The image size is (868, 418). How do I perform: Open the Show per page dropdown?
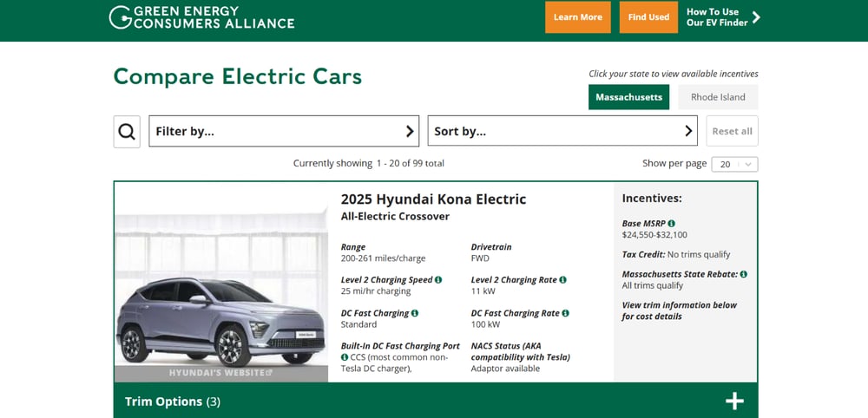click(x=734, y=164)
